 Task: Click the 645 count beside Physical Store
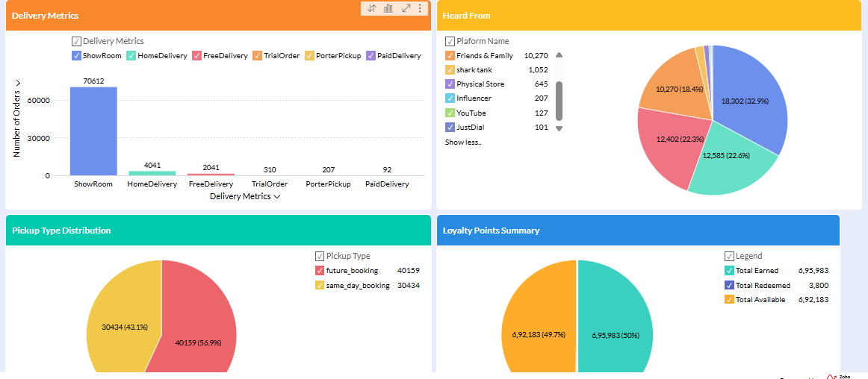pyautogui.click(x=542, y=84)
